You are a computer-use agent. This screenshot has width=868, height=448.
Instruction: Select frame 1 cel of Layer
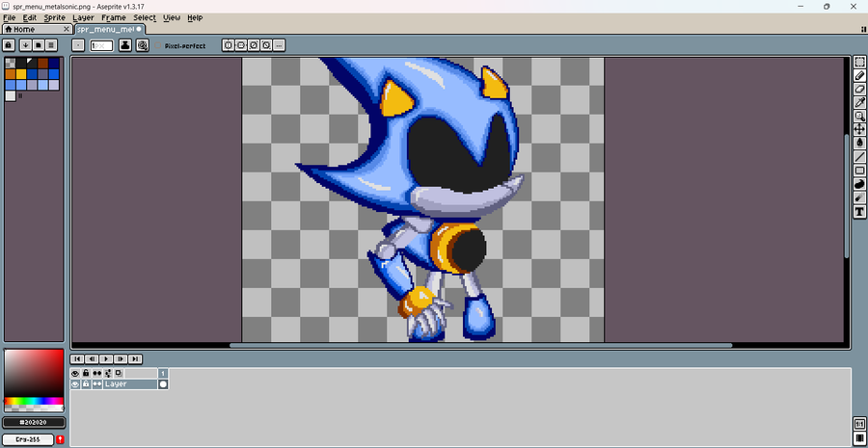pyautogui.click(x=163, y=383)
